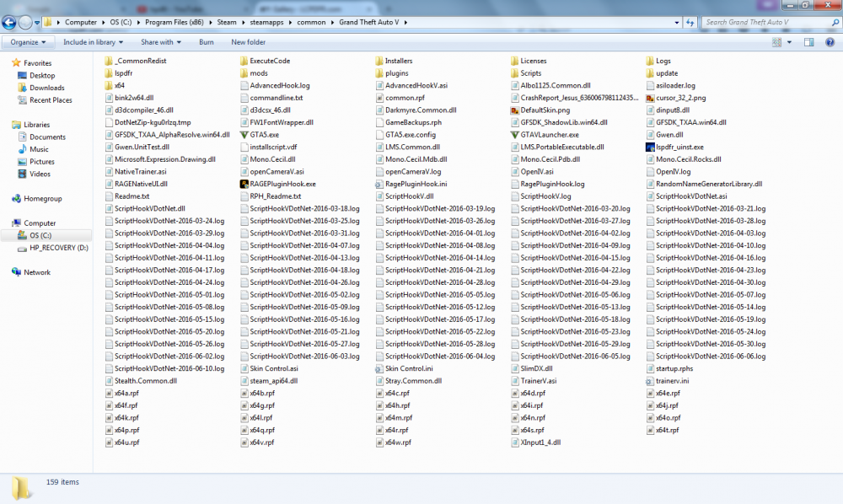Open the Pictures library
This screenshot has width=843, height=504.
(42, 162)
